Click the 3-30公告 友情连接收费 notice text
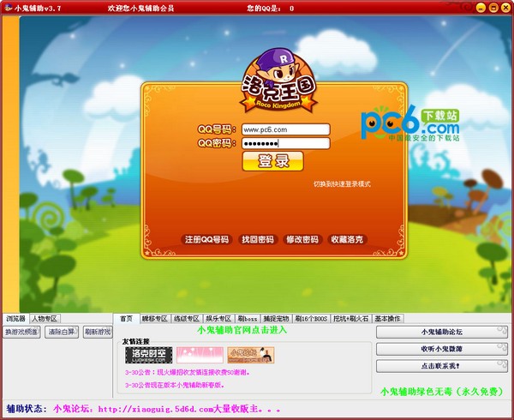The height and width of the screenshot is (420, 514). 188,373
